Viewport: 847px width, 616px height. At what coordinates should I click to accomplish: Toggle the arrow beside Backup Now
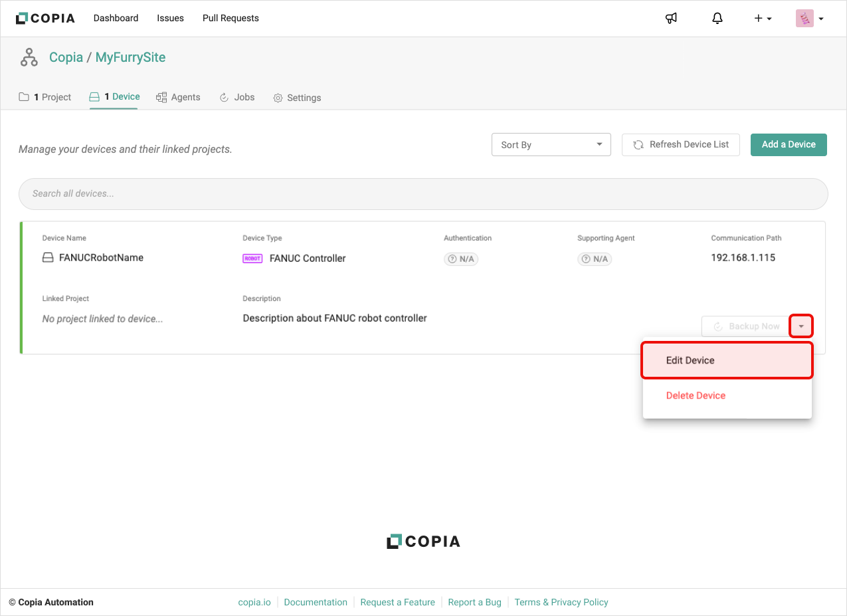[801, 326]
